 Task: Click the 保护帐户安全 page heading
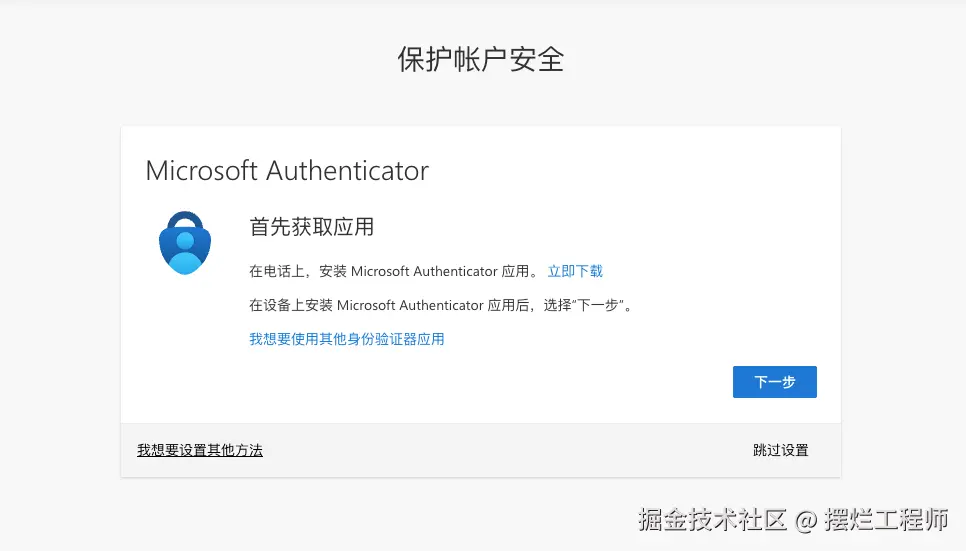pyautogui.click(x=481, y=58)
